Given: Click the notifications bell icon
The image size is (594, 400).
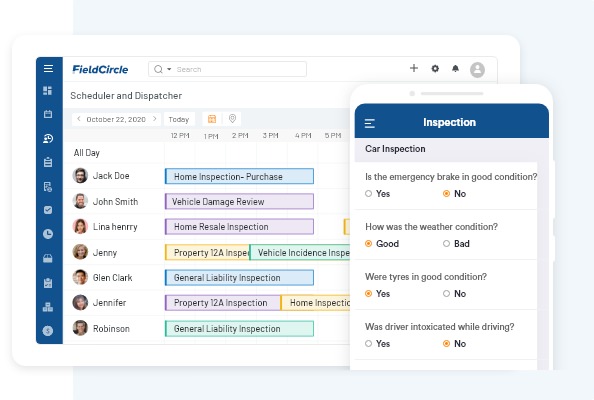Looking at the screenshot, I should 455,69.
